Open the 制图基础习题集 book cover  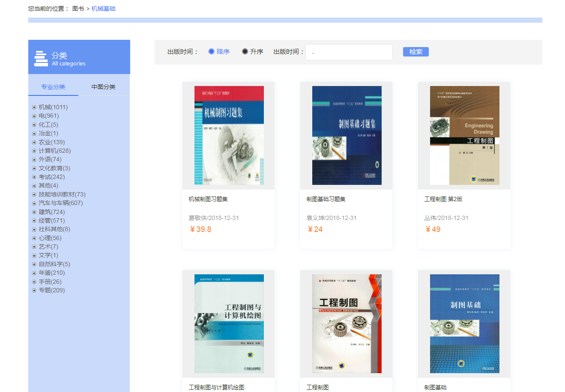click(x=347, y=135)
